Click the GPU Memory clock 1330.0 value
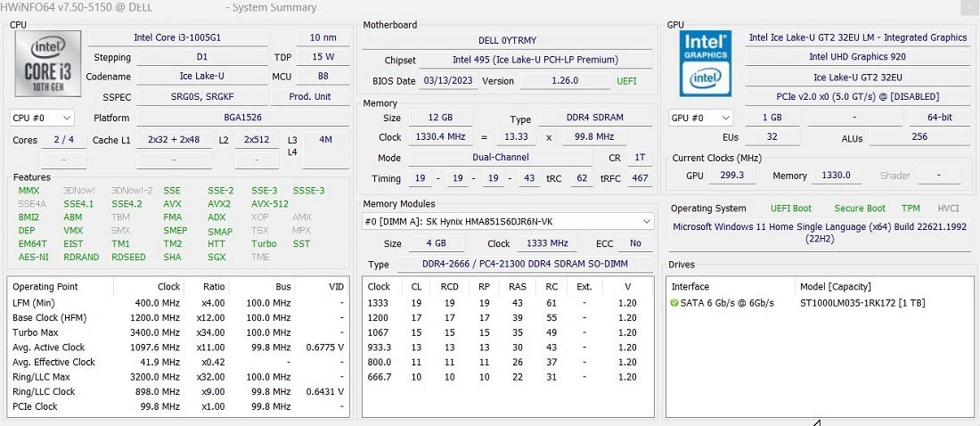 click(x=836, y=176)
